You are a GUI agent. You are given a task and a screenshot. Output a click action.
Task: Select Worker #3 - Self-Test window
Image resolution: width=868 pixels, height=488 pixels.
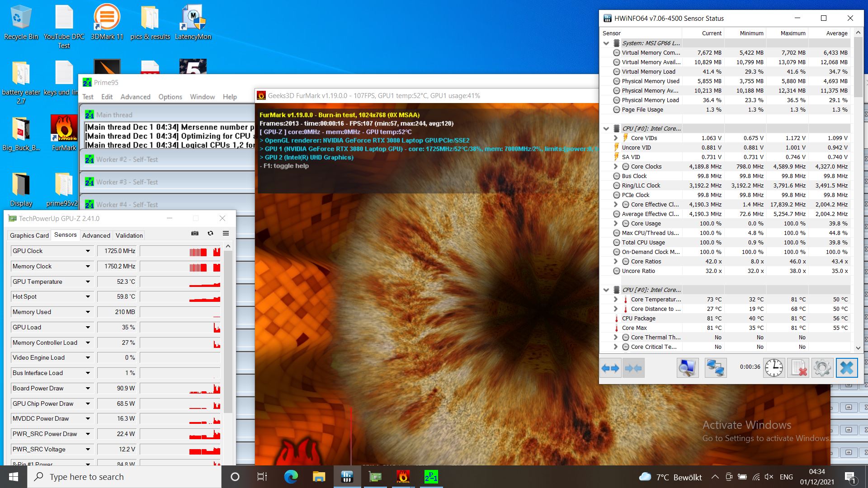click(x=167, y=182)
